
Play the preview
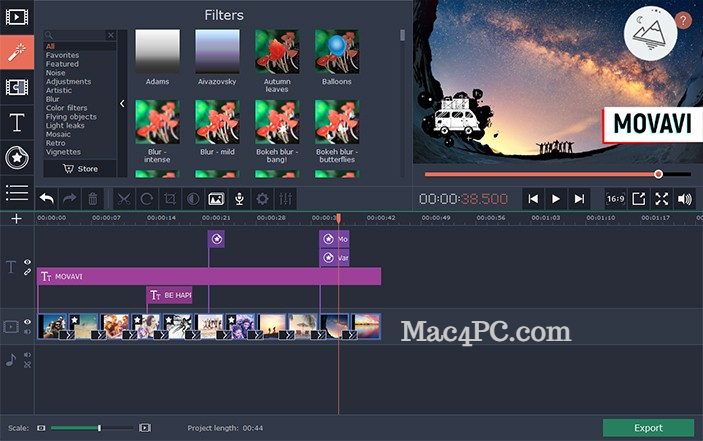coord(555,199)
